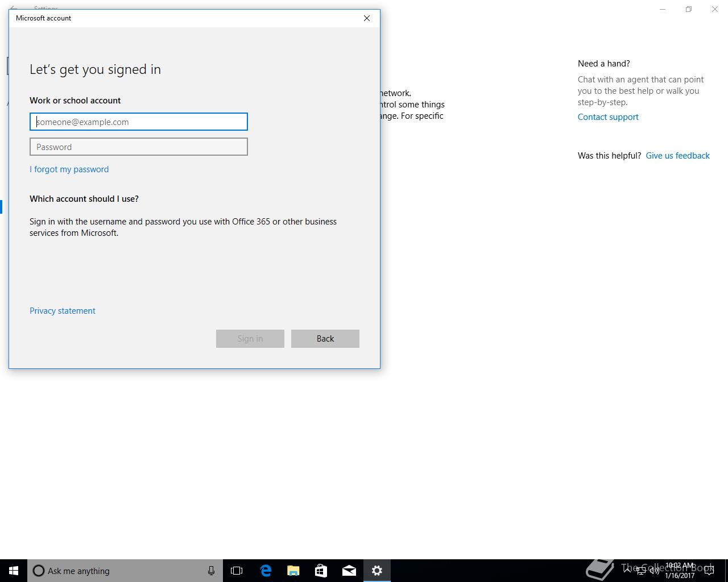
Task: Select the Settings gear taskbar icon
Action: (377, 571)
